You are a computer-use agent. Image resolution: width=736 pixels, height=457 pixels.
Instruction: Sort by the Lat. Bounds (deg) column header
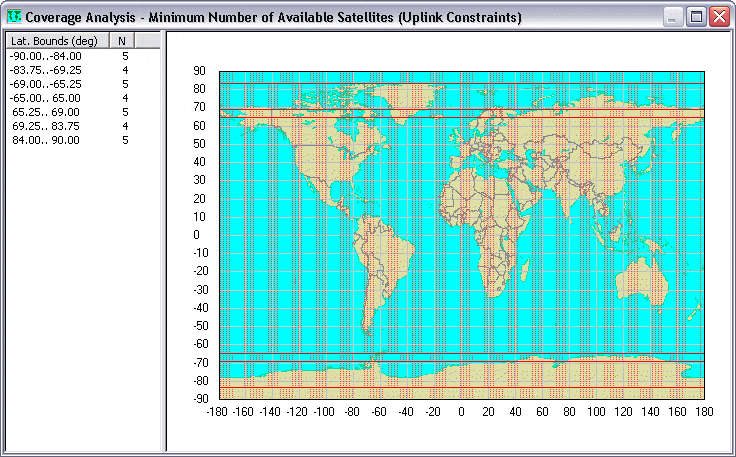[x=55, y=40]
